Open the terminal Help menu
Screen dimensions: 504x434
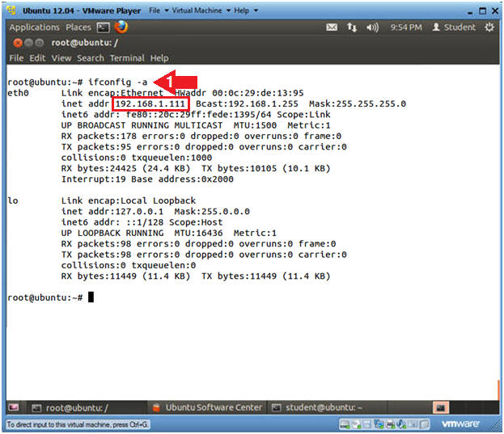[x=159, y=58]
